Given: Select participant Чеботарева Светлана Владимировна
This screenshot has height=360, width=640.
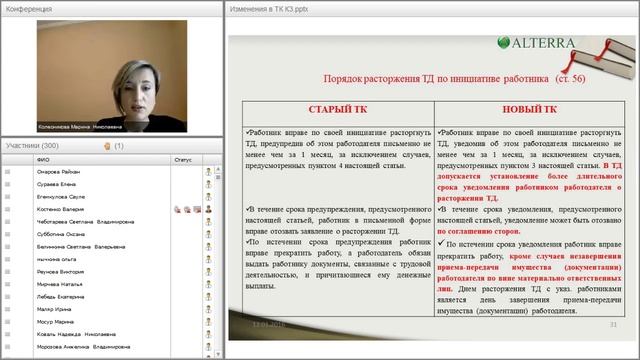Looking at the screenshot, I should coord(85,222).
